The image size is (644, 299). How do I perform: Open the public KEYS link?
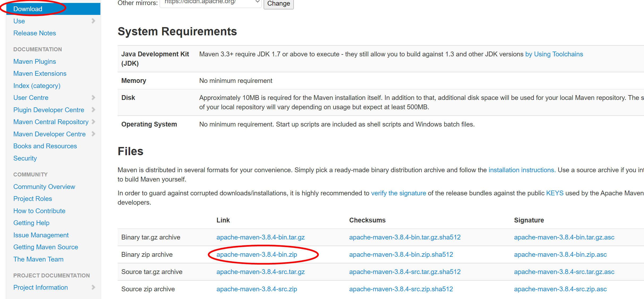[555, 193]
